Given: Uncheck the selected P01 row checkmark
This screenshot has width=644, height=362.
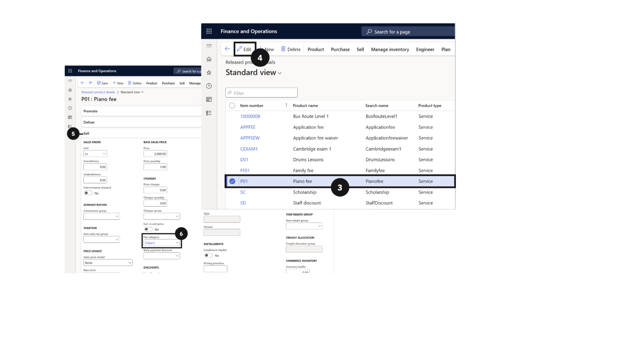Looking at the screenshot, I should point(232,181).
